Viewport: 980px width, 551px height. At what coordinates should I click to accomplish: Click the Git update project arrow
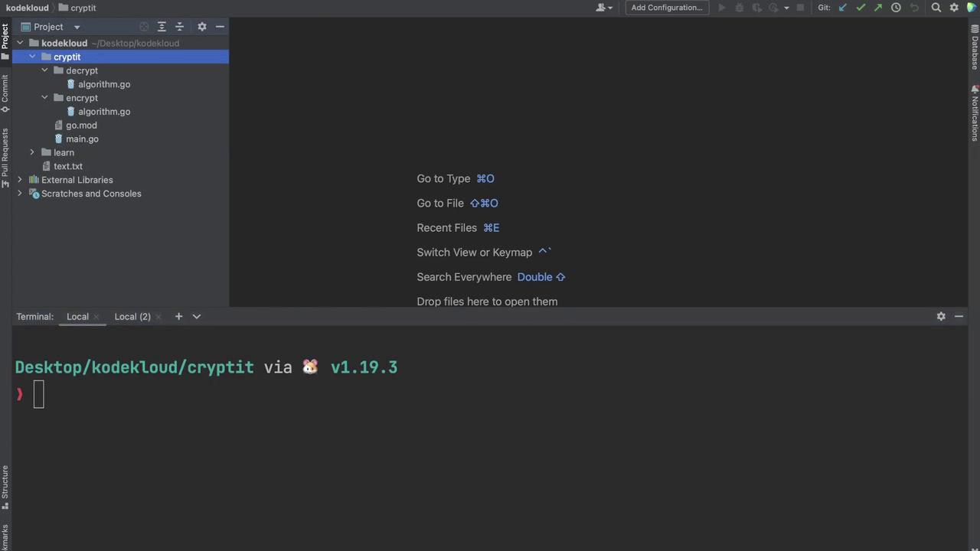click(843, 8)
